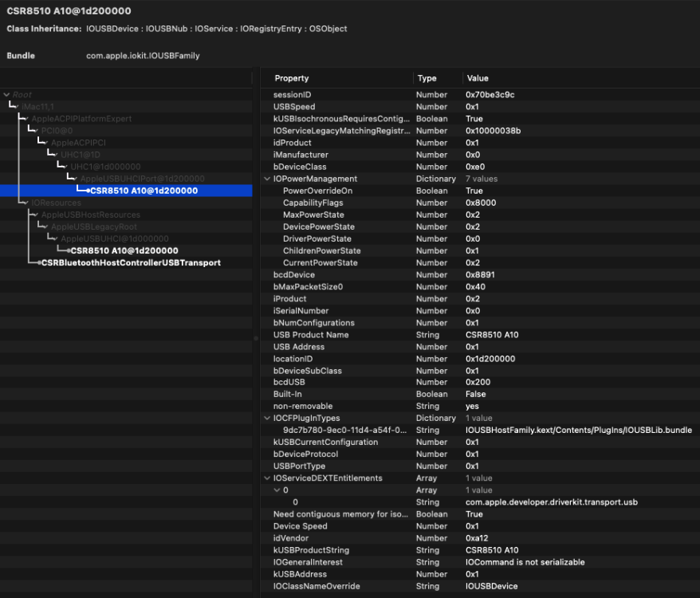
Task: Select CSRBluetoothHostControllerUSBTransport in tree
Action: click(131, 262)
